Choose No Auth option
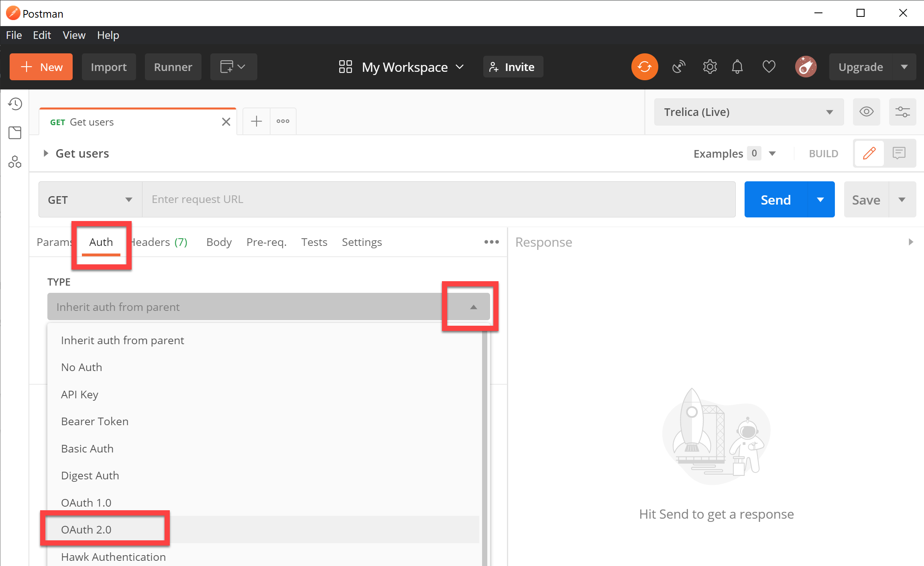Viewport: 924px width, 566px height. point(264,367)
